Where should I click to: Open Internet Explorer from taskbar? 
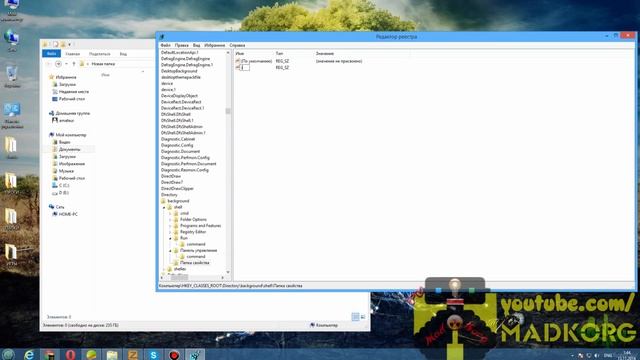click(29, 355)
